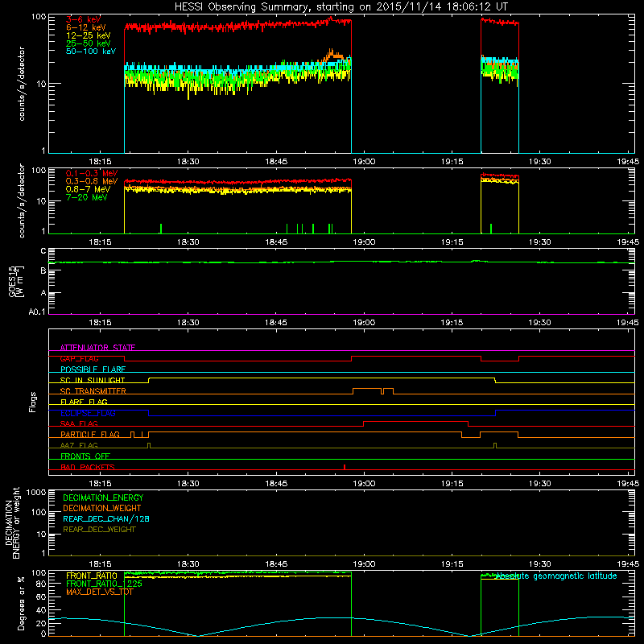
Task: Click the FRONTS_OFF flag label
Action: click(x=85, y=456)
